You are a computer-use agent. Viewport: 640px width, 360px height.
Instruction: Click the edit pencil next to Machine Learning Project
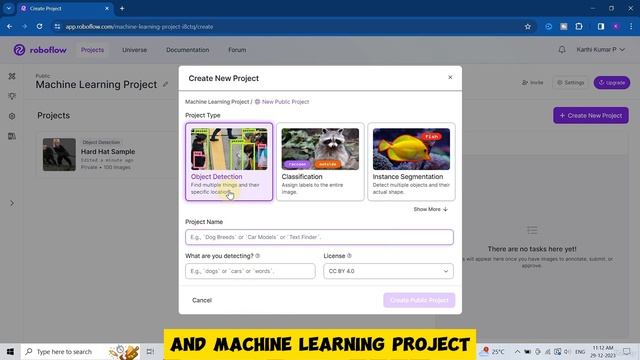click(x=165, y=84)
